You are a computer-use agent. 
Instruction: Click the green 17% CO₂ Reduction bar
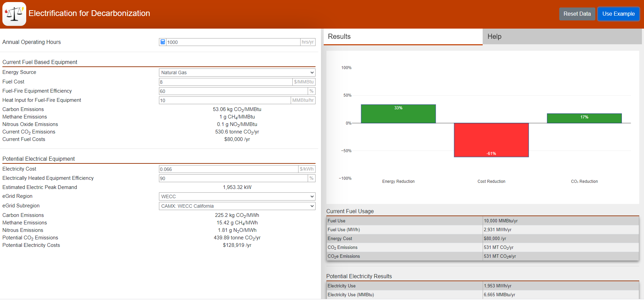(x=584, y=118)
